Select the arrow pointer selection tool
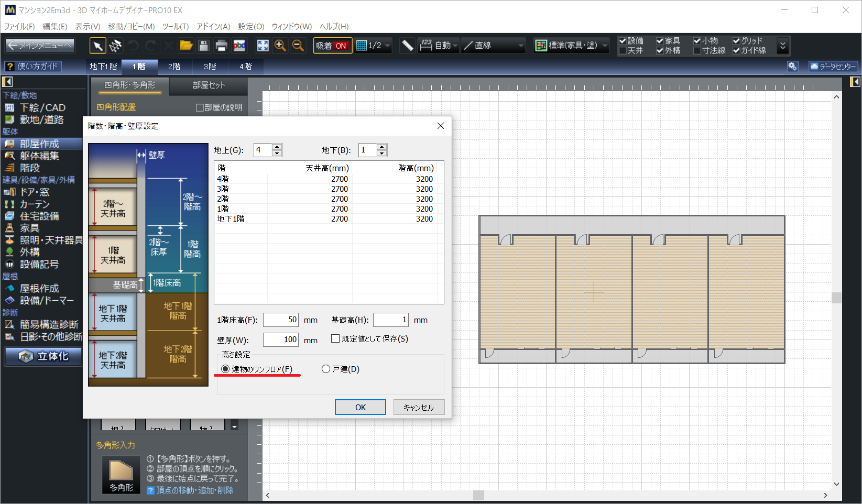The height and width of the screenshot is (504, 862). pos(97,46)
